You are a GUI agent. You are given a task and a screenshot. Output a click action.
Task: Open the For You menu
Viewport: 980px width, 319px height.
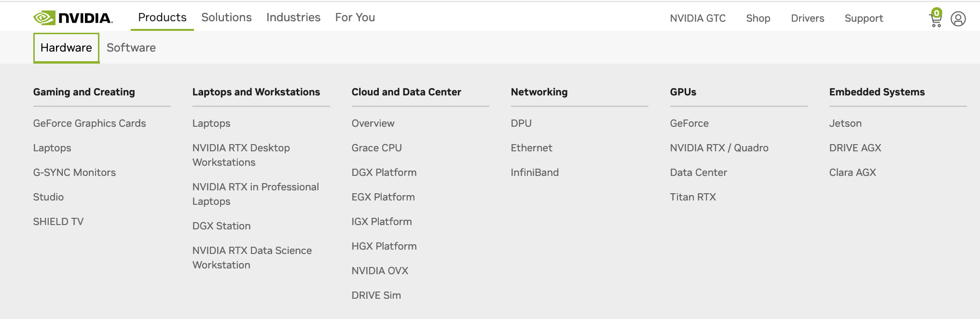click(x=355, y=17)
